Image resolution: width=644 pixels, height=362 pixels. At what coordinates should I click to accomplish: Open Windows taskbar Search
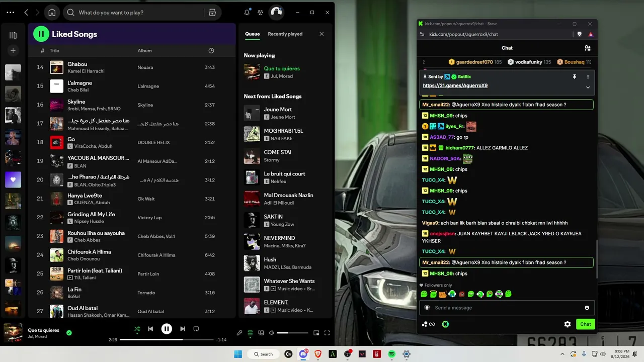click(263, 354)
